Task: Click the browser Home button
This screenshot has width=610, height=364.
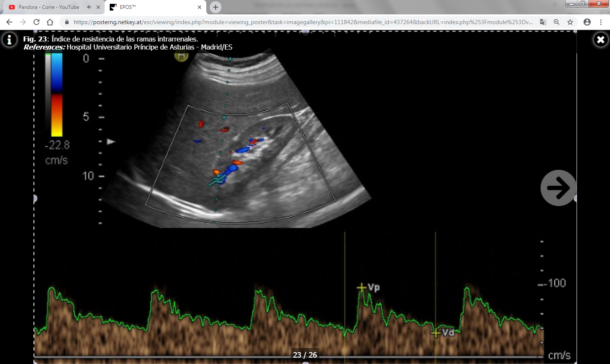Action: [50, 22]
